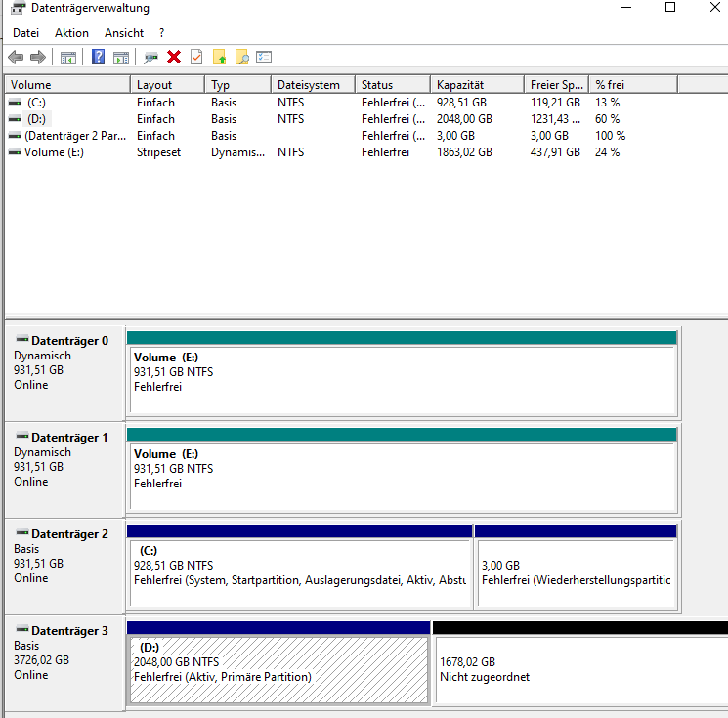Select the (C:) 928,51 GB NTFS partition

tap(299, 567)
